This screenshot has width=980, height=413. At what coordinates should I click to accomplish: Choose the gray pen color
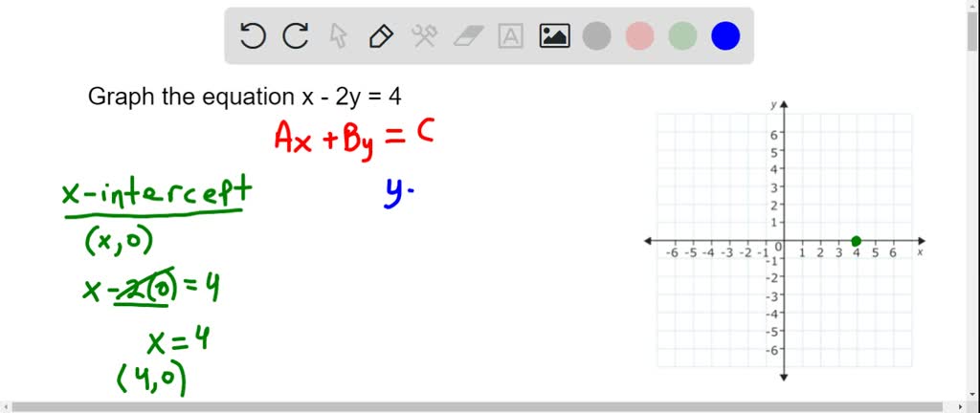[x=596, y=35]
